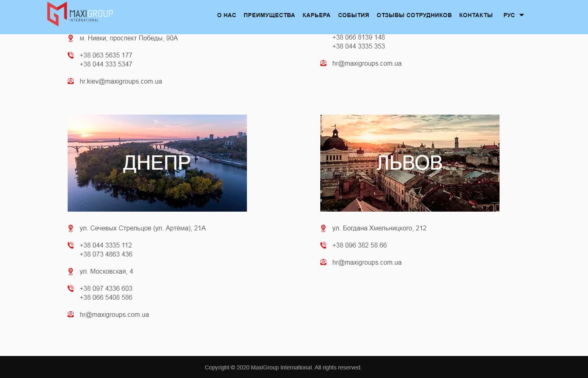Click location pin icon beside проспект Победы address
The width and height of the screenshot is (588, 378).
(x=70, y=38)
